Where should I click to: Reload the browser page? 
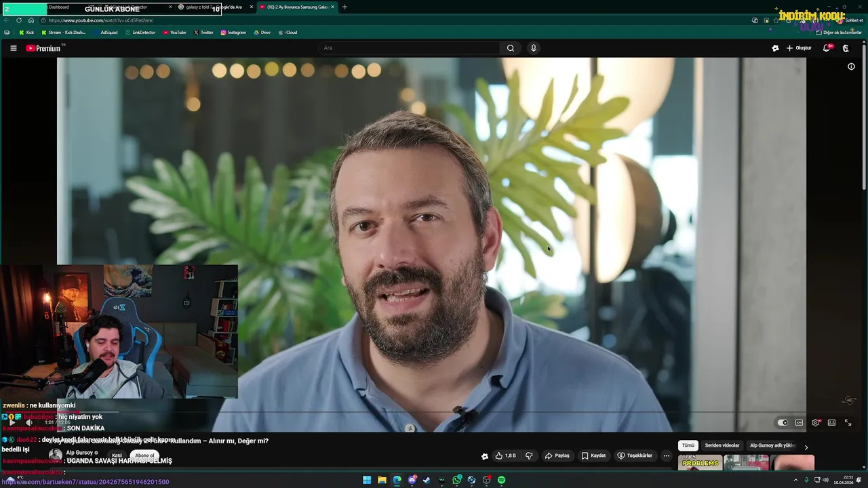click(x=19, y=20)
